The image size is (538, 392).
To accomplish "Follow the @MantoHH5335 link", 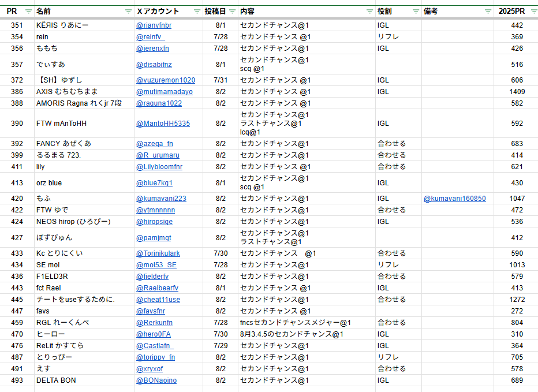I will [x=163, y=124].
